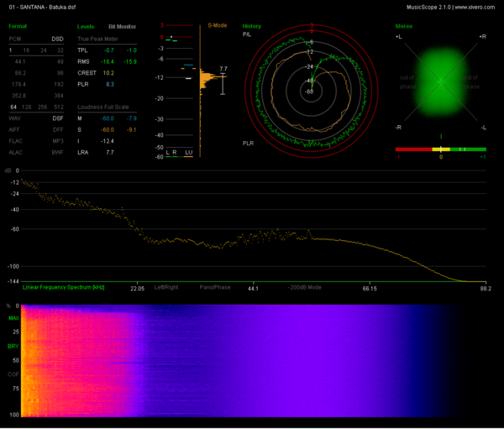504x429 pixels.
Task: Open the Format section header
Action: click(x=18, y=26)
